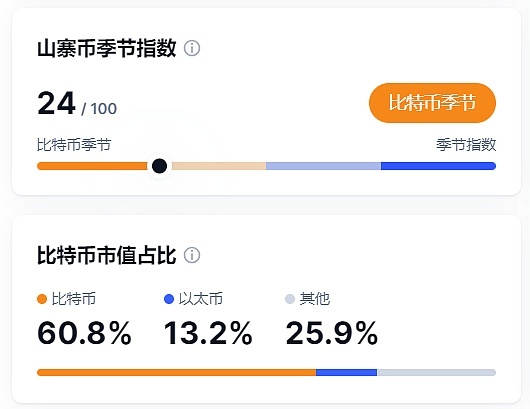Click the 季节指数 label above the bar
Viewport: 530px width, 409px height.
pos(466,145)
